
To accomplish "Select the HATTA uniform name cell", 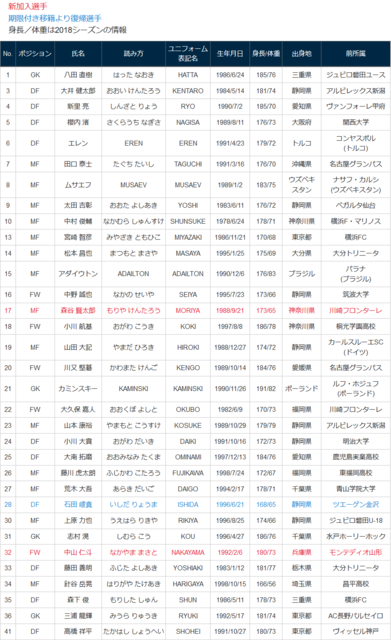I will coord(188,75).
